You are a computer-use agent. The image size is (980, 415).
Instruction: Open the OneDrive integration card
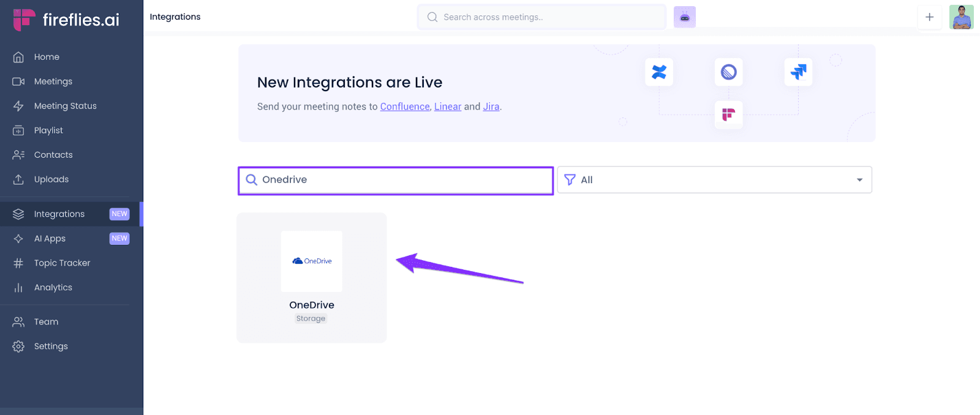point(312,278)
